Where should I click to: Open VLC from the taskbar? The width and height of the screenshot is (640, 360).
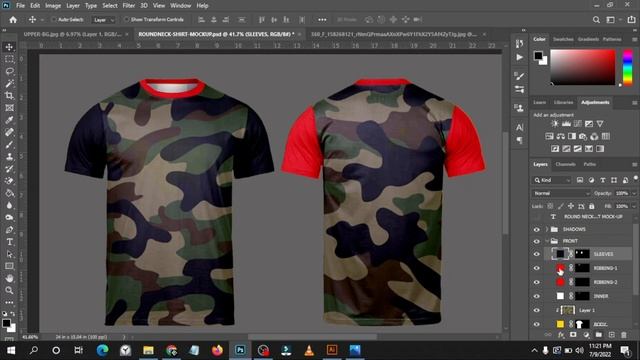click(309, 350)
